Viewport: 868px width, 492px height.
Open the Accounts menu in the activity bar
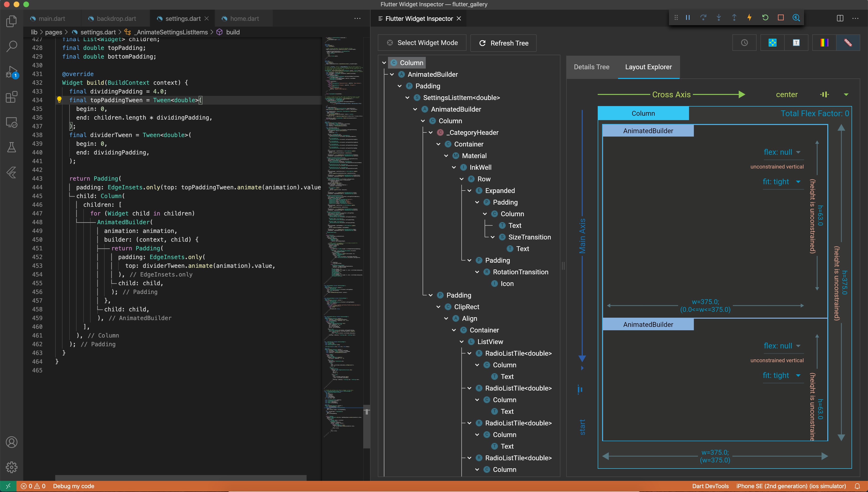coord(11,442)
